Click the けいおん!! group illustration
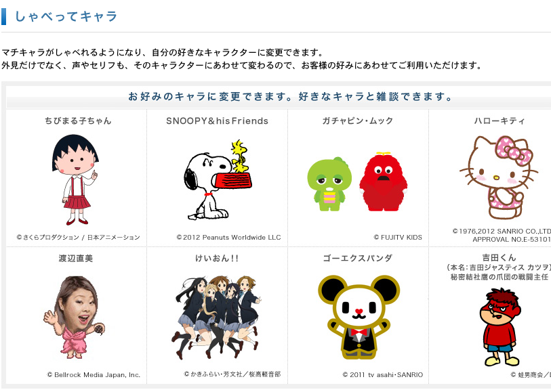The height and width of the screenshot is (392, 551). (x=216, y=318)
